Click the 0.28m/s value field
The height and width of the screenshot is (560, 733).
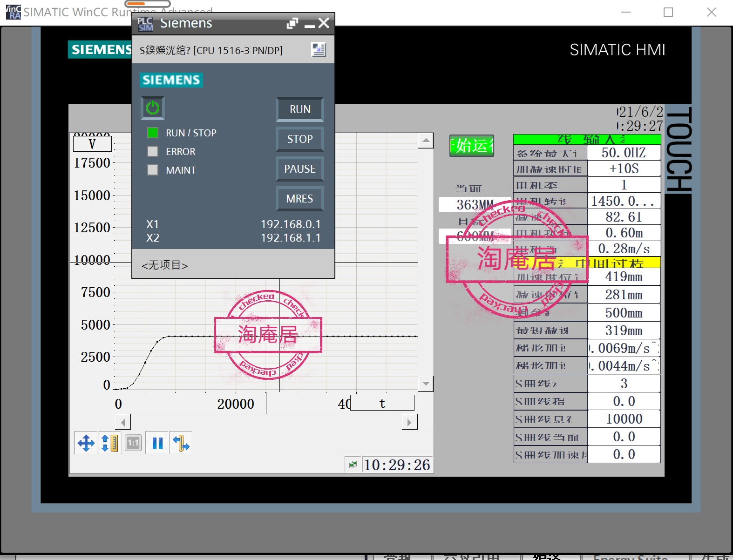(x=624, y=249)
